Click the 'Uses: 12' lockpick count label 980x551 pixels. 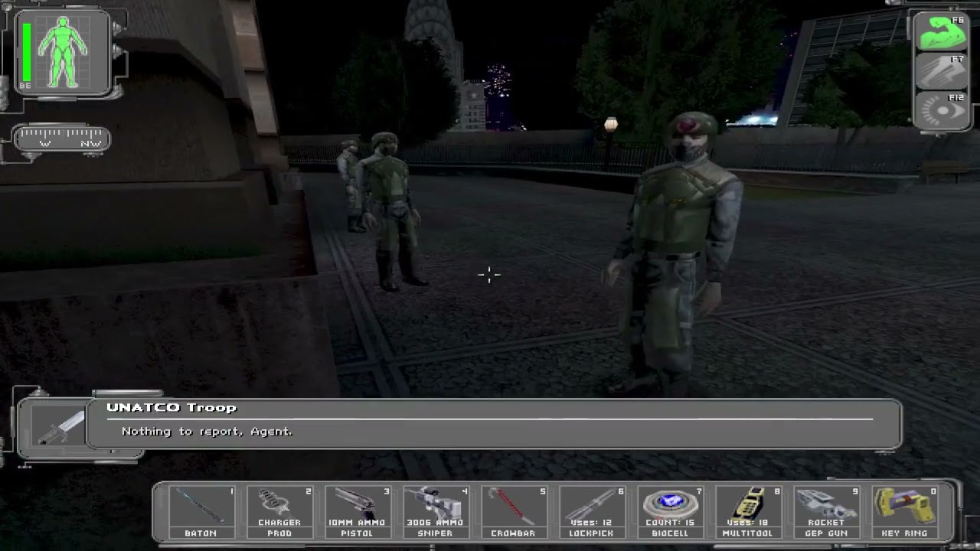point(591,523)
